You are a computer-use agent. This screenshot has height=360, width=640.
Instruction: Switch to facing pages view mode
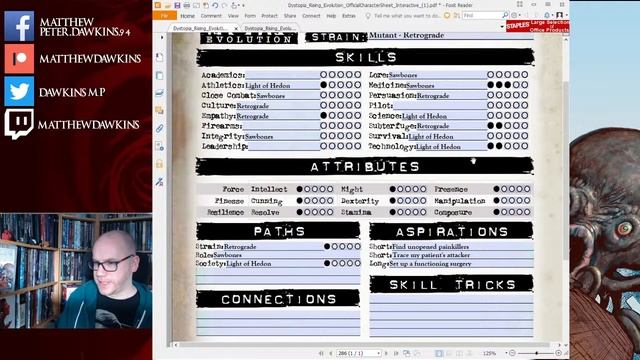pyautogui.click(x=459, y=353)
